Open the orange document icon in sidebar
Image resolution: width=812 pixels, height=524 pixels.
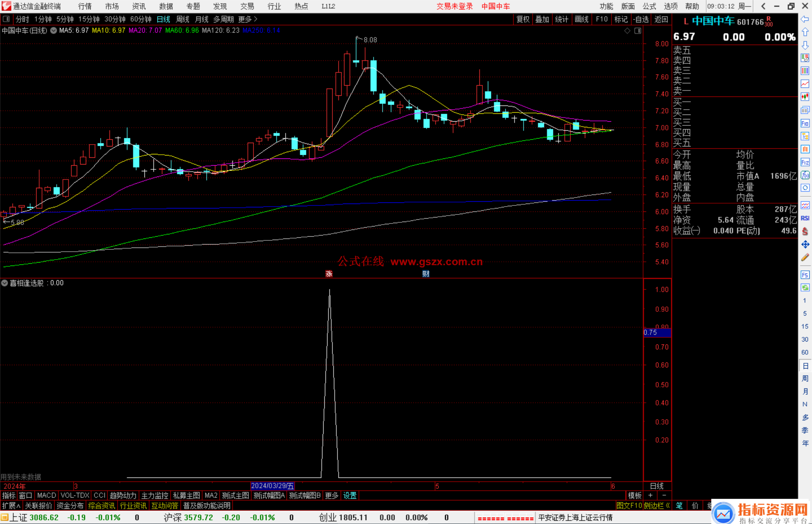[x=805, y=149]
